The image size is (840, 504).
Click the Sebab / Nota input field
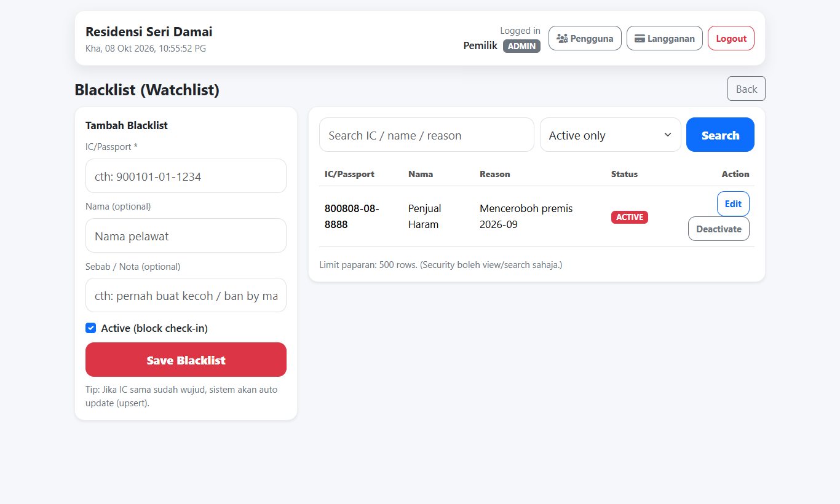click(x=186, y=295)
